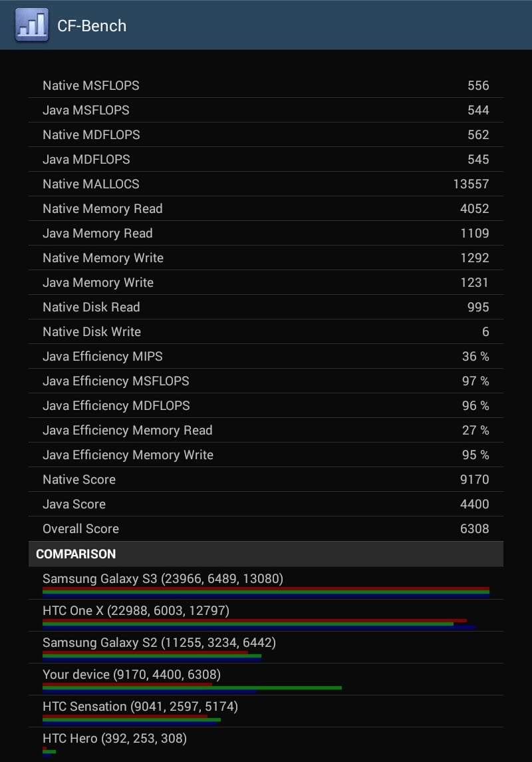Tap the Overall Score 6308 row
532x762 pixels.
266,528
